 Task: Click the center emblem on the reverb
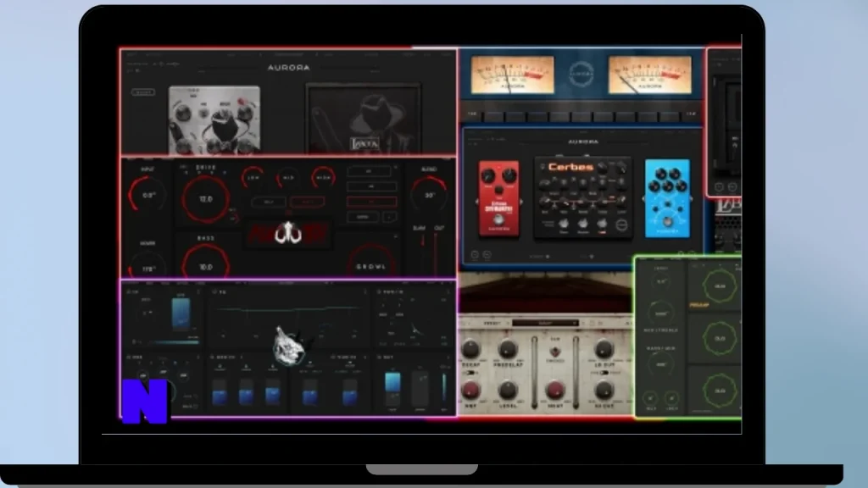coord(554,352)
